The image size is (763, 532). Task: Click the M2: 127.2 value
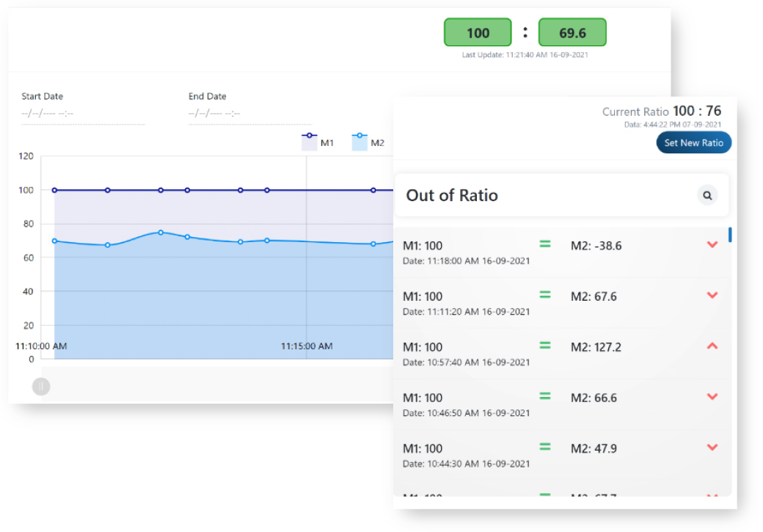pyautogui.click(x=596, y=347)
